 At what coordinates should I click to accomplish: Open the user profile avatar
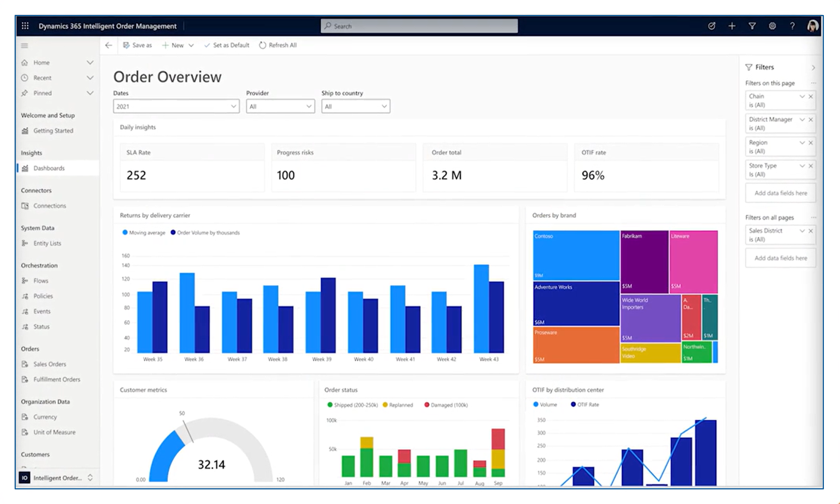(812, 26)
